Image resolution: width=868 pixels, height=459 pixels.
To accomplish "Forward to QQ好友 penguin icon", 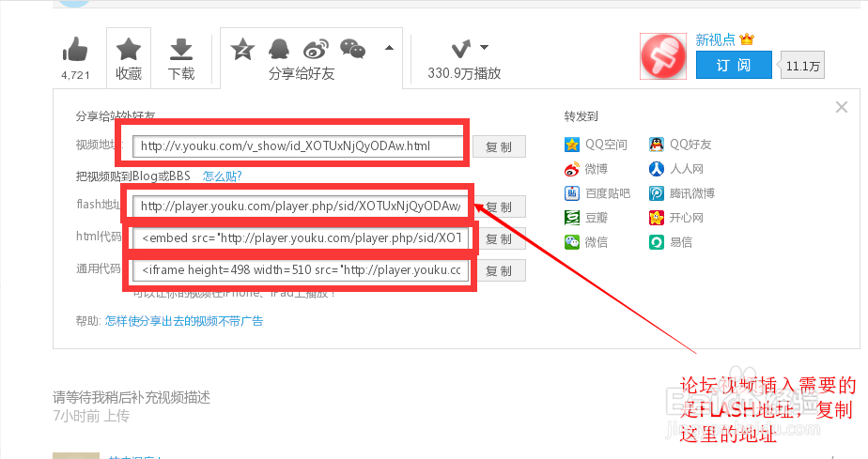I will 657,145.
